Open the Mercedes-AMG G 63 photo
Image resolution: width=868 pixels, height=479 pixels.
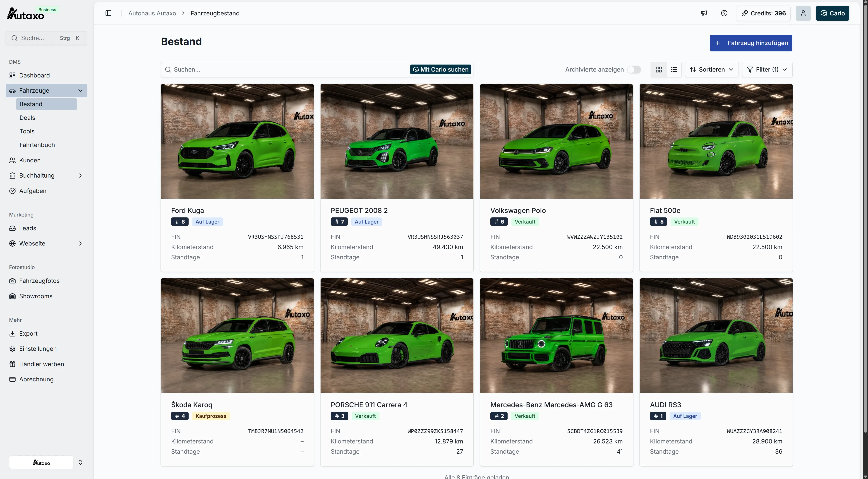557,336
